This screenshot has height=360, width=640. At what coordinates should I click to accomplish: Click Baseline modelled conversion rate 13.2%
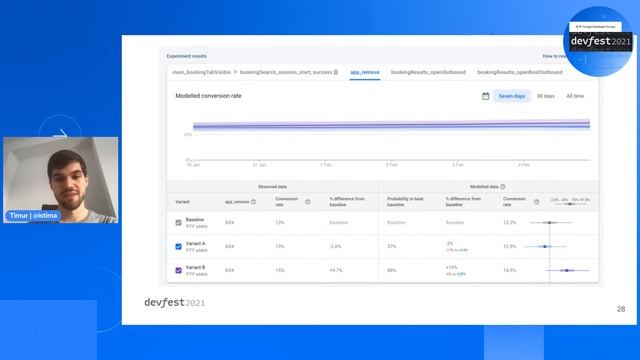509,222
